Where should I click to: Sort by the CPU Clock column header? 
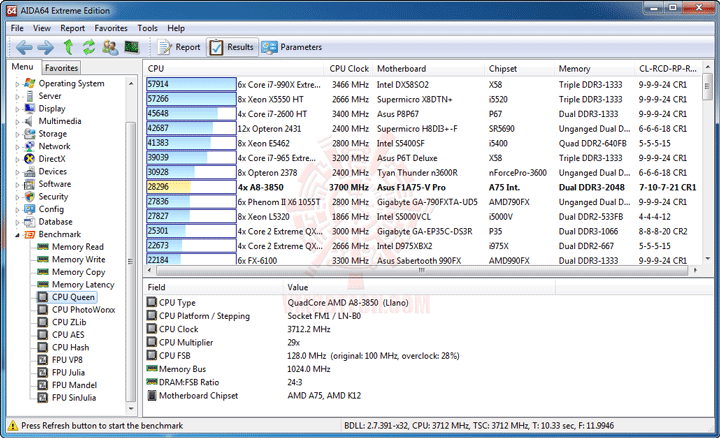tap(349, 68)
